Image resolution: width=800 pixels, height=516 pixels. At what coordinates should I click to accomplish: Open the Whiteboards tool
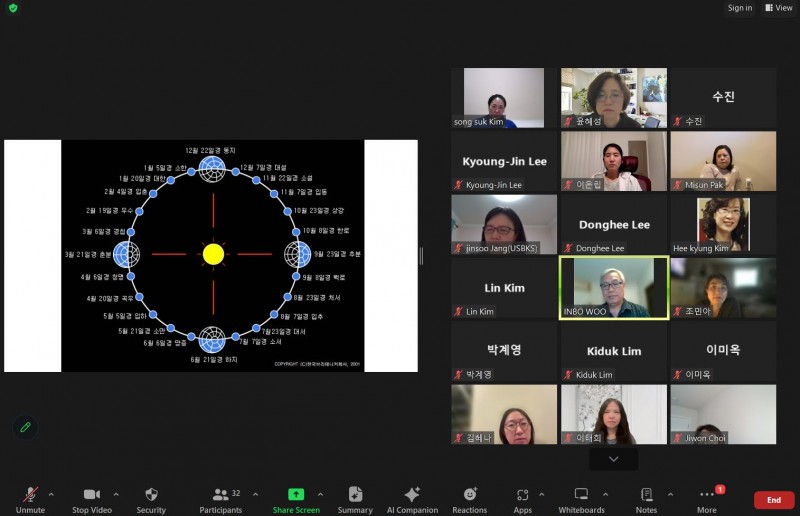tap(581, 499)
